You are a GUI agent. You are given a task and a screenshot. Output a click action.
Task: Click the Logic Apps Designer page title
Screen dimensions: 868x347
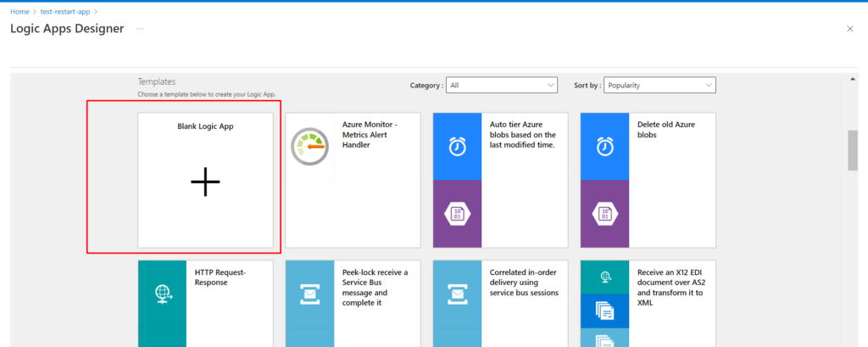tap(67, 29)
